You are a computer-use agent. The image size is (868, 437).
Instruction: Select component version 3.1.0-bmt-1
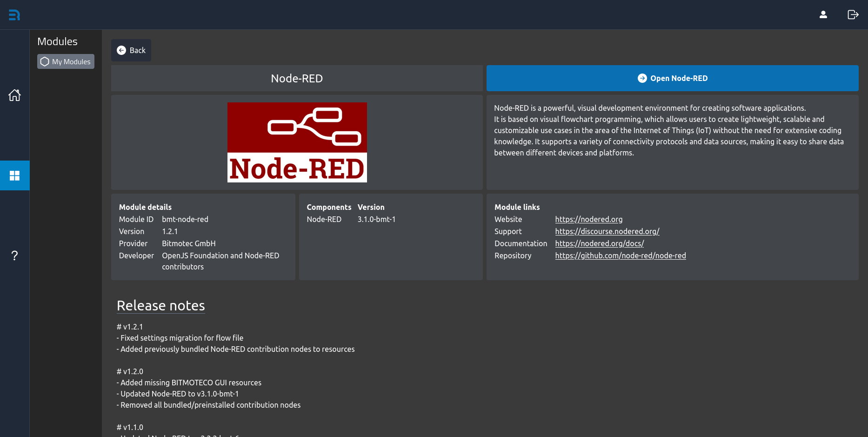tap(376, 219)
